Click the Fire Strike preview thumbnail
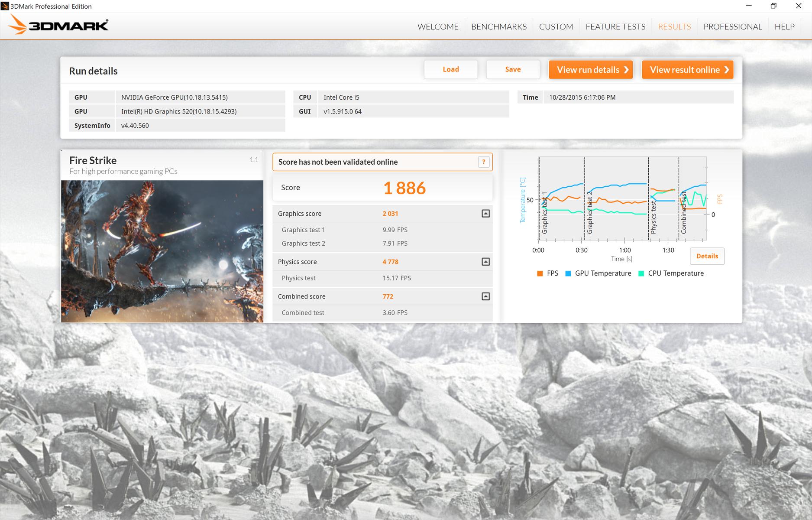812x520 pixels. pyautogui.click(x=162, y=251)
